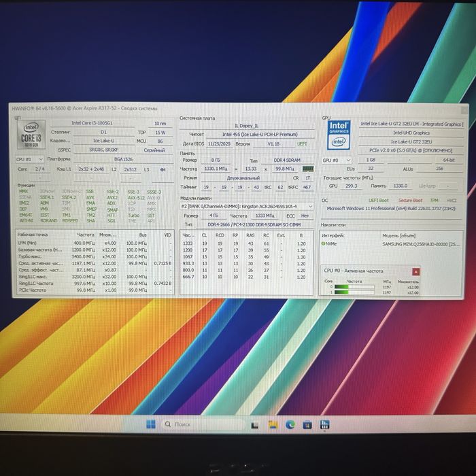Click the memory size 8 ГБ field
Viewport: 476px width, 476px height.
click(216, 160)
